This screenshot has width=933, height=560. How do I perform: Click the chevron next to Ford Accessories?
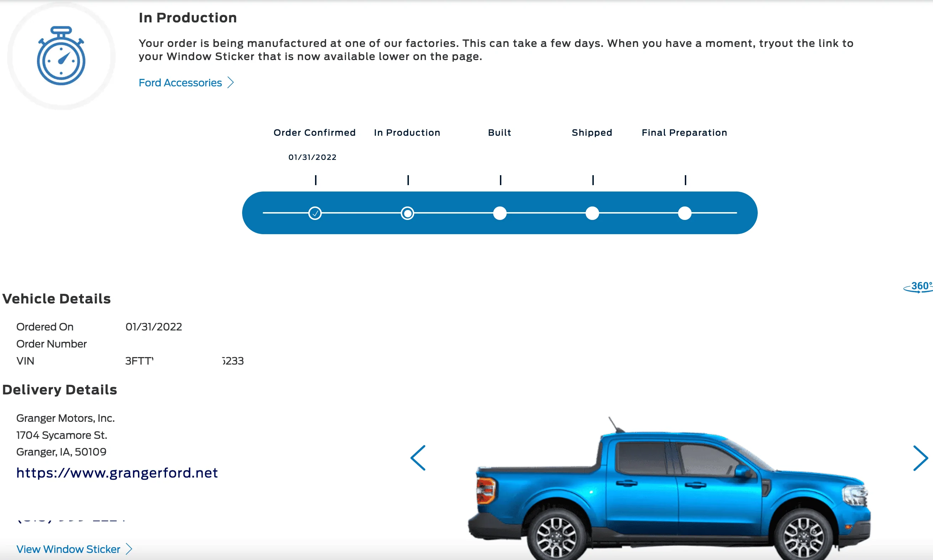tap(231, 83)
